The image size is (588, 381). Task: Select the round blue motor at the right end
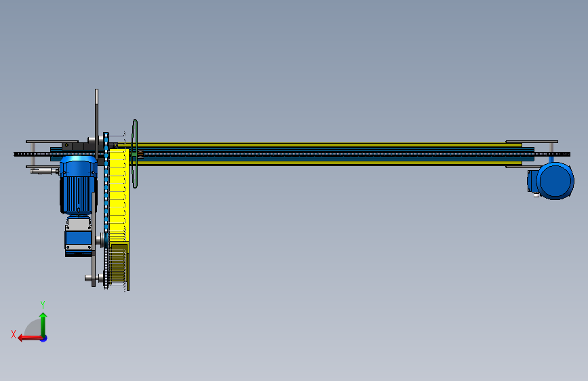click(x=555, y=181)
